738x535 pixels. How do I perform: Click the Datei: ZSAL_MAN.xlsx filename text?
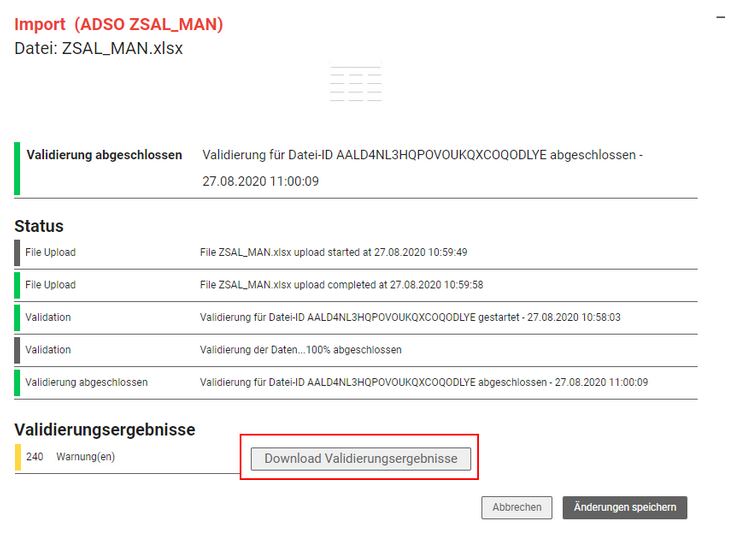(98, 48)
